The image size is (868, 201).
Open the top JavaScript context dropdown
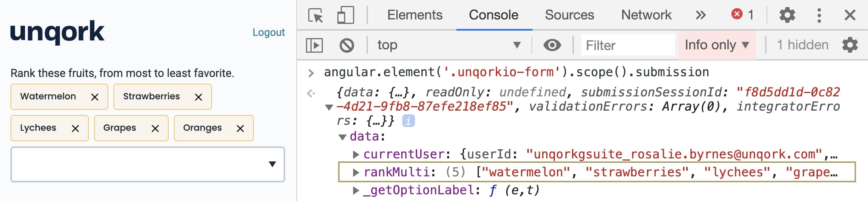(x=449, y=45)
